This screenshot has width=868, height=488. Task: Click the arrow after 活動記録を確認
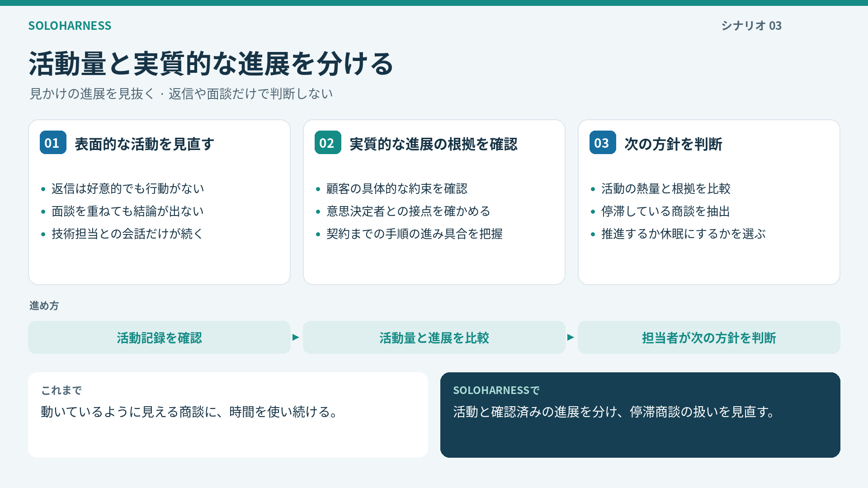point(296,337)
